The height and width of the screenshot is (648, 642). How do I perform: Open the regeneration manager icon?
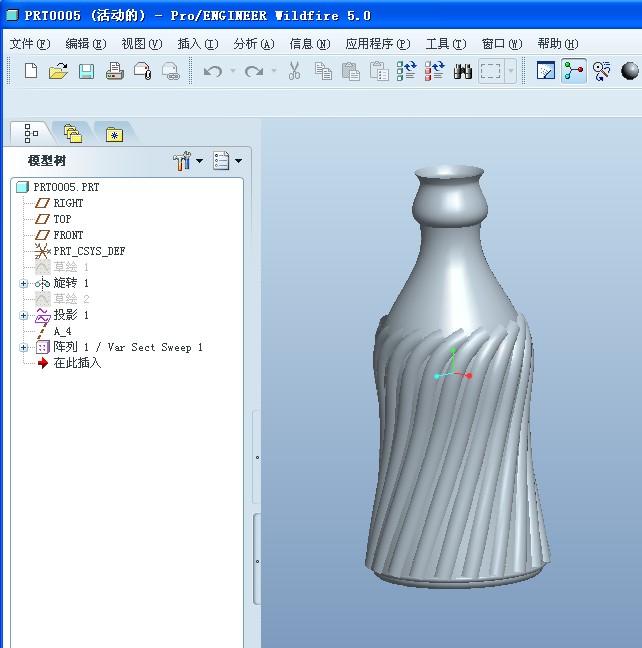coord(434,71)
